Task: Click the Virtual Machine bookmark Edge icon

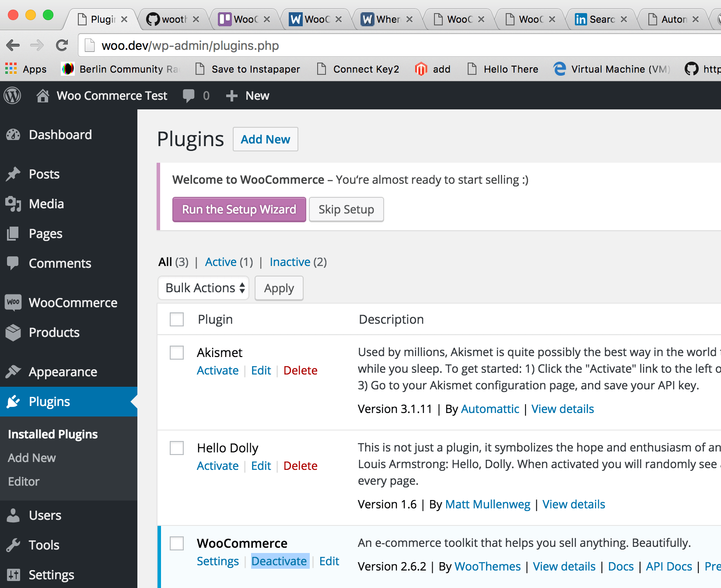Action: click(560, 69)
